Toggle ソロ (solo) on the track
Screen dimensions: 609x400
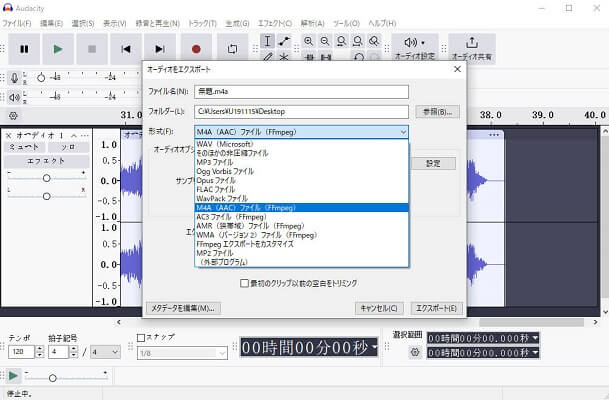[x=69, y=147]
